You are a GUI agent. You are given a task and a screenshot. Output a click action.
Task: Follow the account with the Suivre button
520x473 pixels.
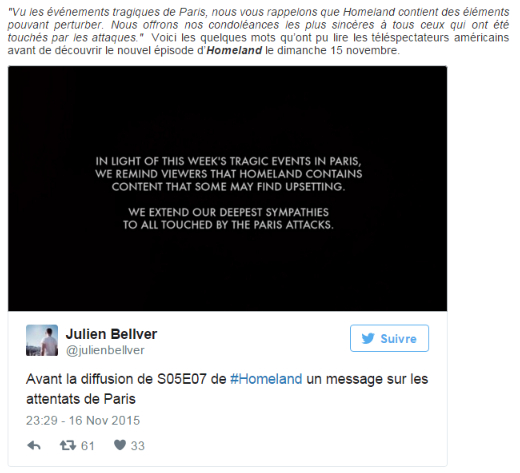click(389, 338)
